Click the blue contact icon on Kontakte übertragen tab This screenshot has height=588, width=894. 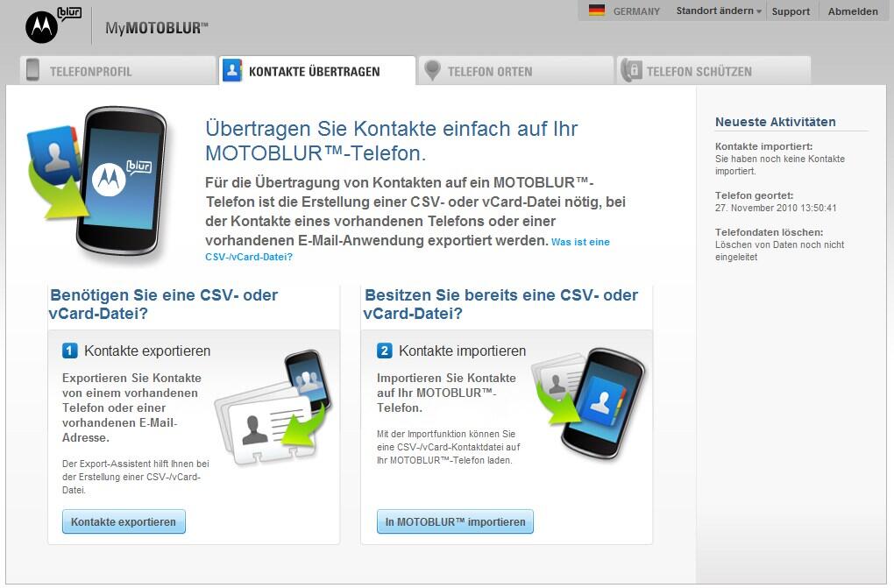point(232,70)
